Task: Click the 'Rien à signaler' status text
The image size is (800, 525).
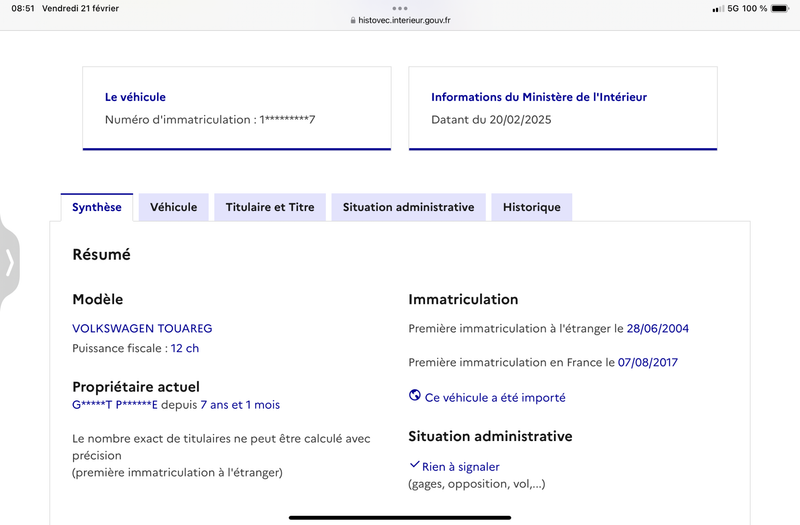Action: pos(461,467)
